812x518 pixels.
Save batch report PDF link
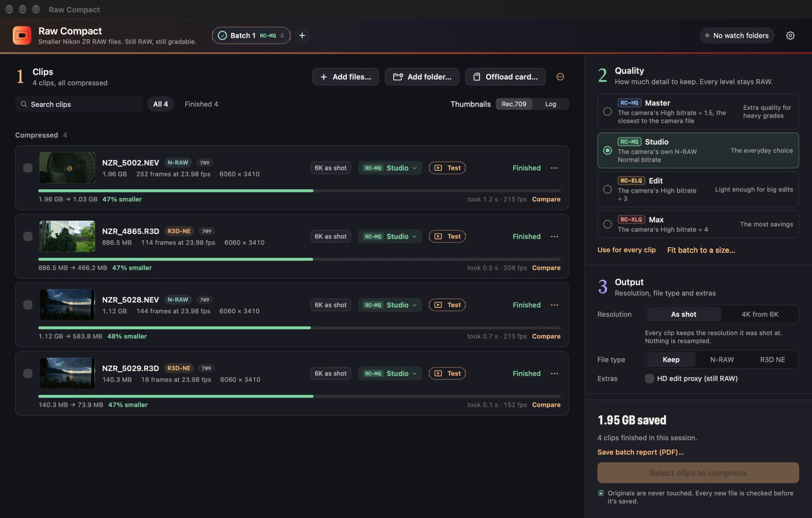(x=640, y=452)
